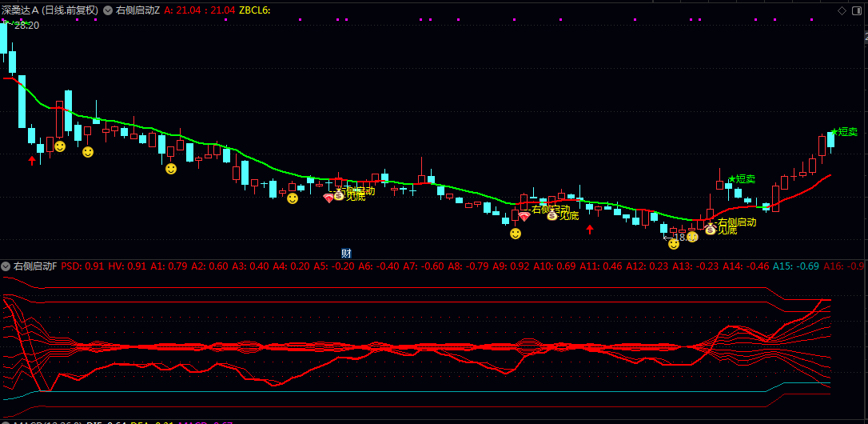Viewport: 868px width, 424px height.
Task: Click the smiley marker beside the leftmost red up-arrow
Action: [60, 146]
